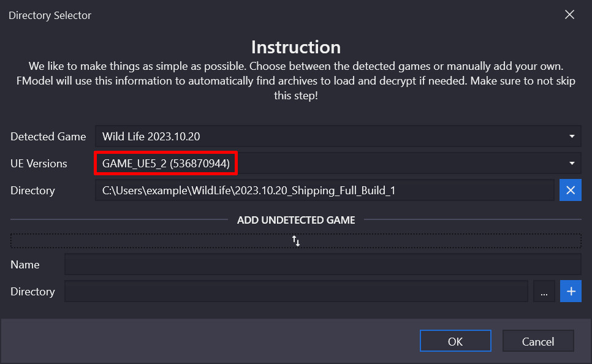This screenshot has width=592, height=364.
Task: Click the WildLife Shipping_Full_Build directory path field
Action: pyautogui.click(x=324, y=190)
